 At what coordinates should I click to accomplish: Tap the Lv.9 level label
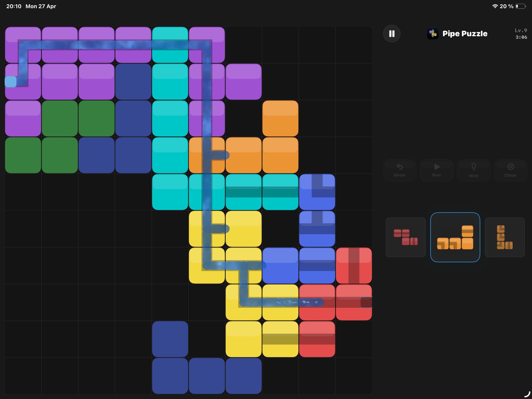pyautogui.click(x=521, y=30)
